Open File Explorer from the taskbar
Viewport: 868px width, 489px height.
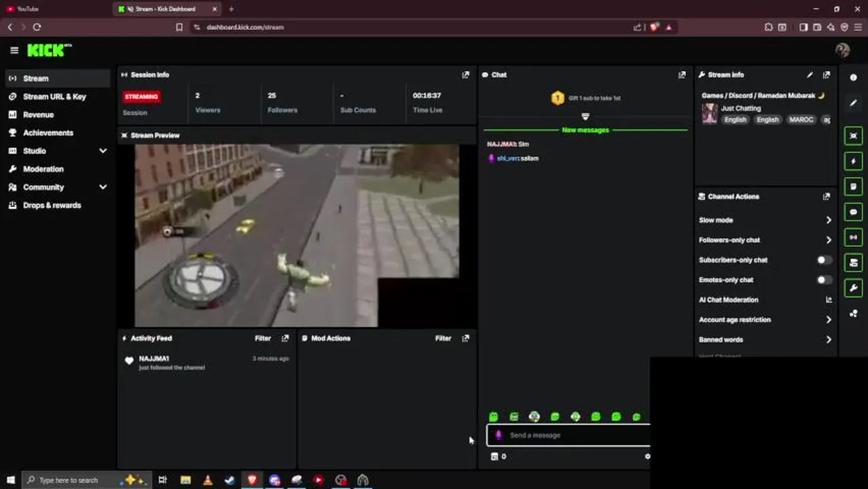click(x=185, y=480)
